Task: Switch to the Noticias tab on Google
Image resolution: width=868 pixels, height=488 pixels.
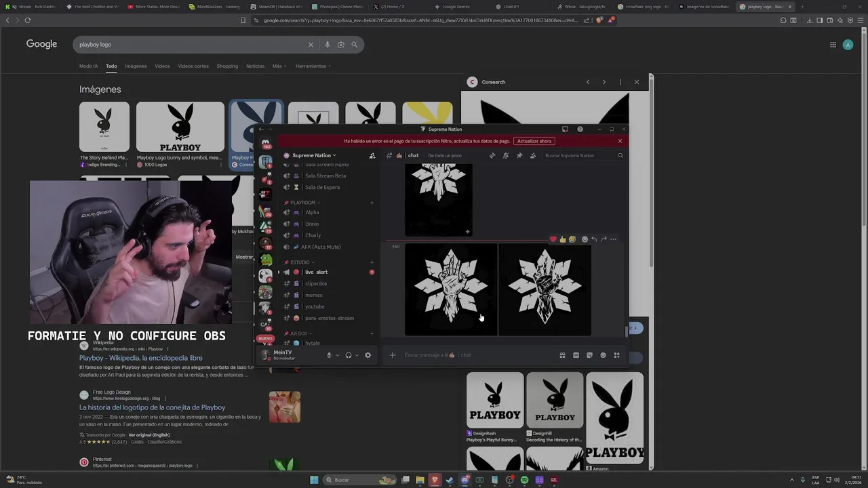Action: pos(255,66)
